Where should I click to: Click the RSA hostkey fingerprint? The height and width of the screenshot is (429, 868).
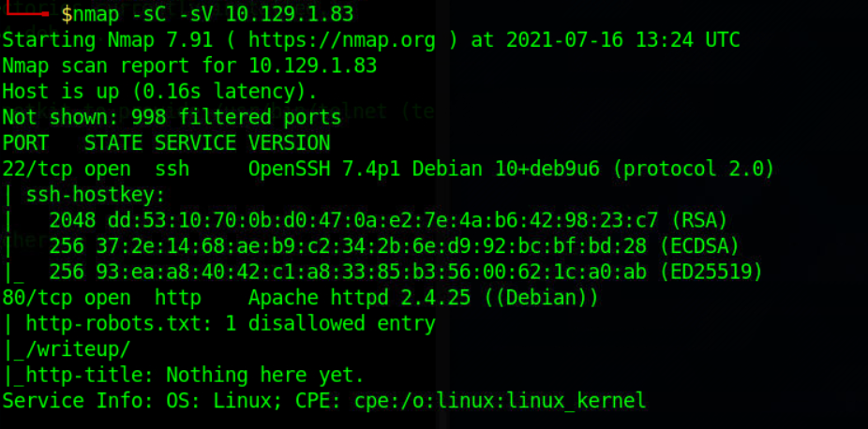tap(383, 220)
